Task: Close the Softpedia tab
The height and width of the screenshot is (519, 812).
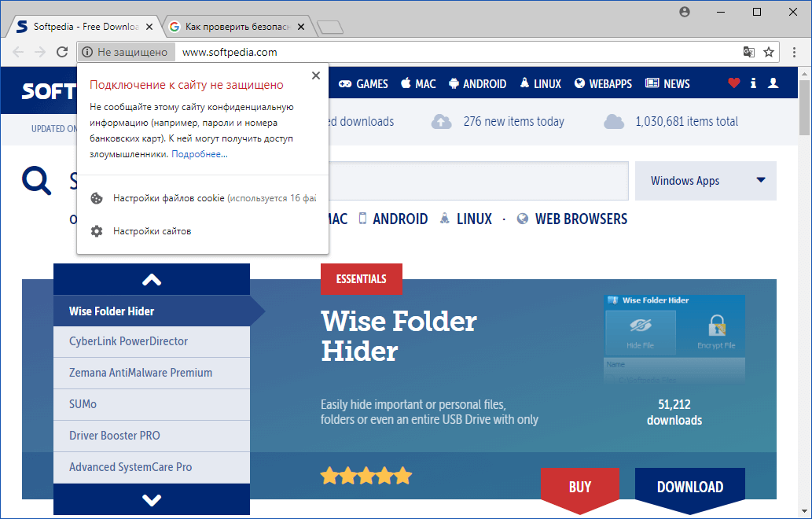Action: click(x=149, y=27)
